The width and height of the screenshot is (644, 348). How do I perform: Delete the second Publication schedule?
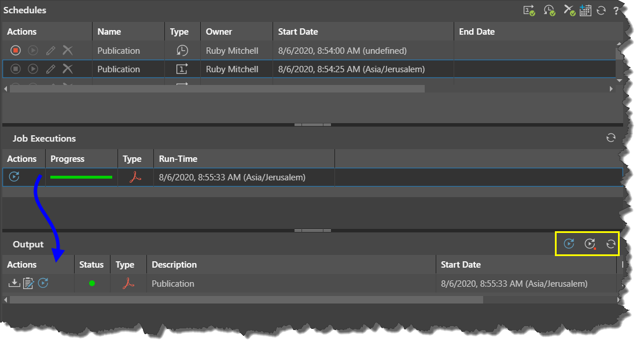point(68,69)
